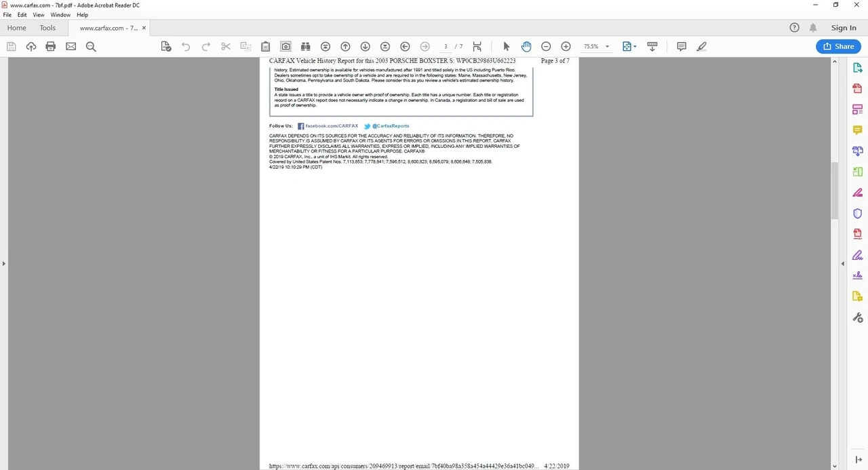Click the Paste clipboard icon

[x=266, y=46]
